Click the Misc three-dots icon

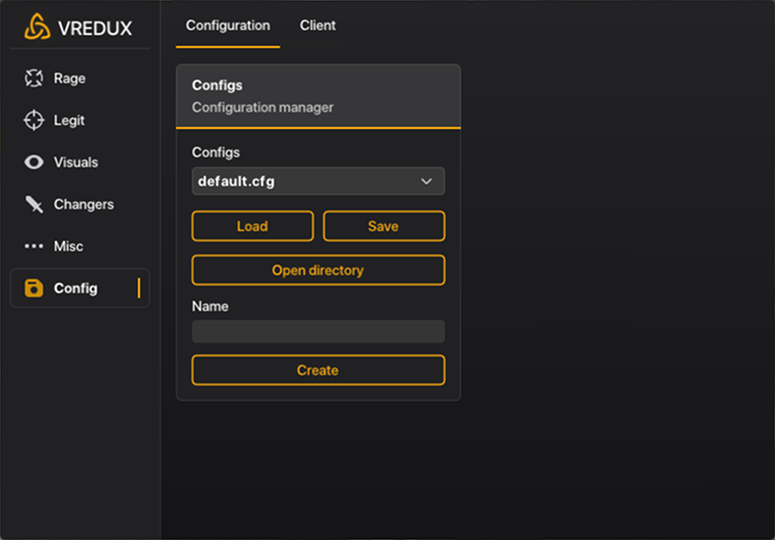pyautogui.click(x=34, y=246)
